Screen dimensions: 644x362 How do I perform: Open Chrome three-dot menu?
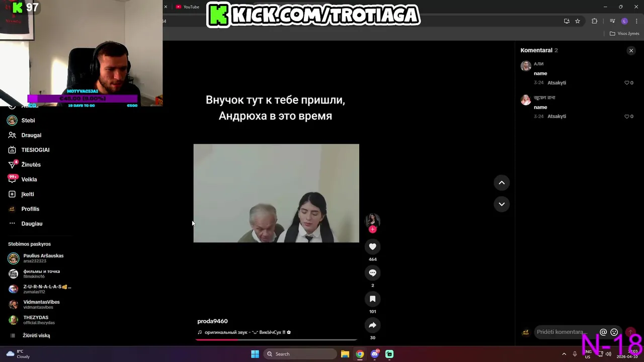[635, 21]
